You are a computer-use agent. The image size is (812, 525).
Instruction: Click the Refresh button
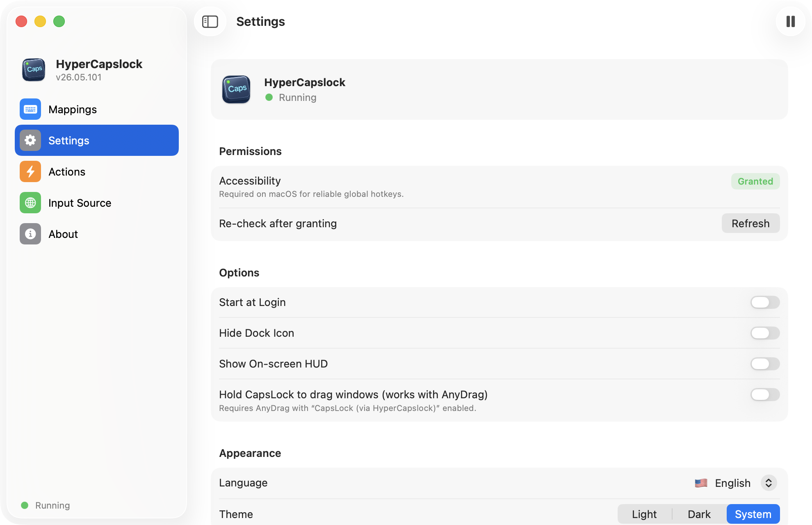[750, 223]
